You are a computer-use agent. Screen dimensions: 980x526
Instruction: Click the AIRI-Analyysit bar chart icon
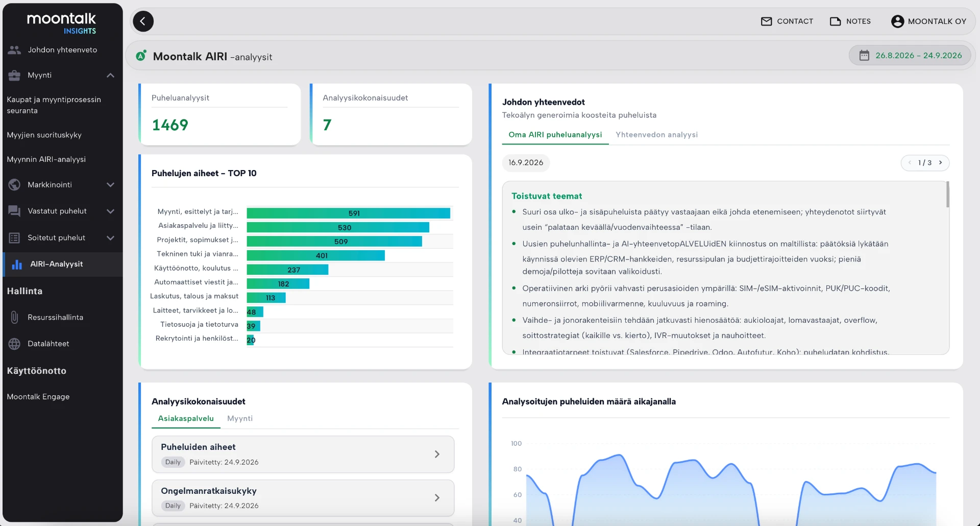[17, 264]
